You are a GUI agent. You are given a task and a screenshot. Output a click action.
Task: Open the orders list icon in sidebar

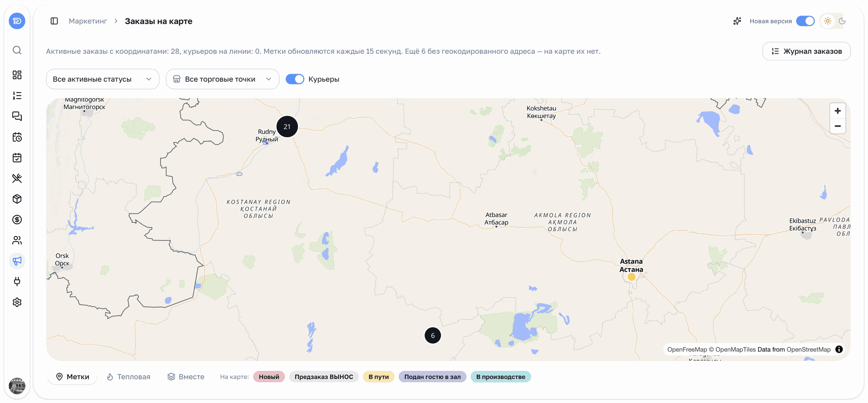tap(17, 96)
